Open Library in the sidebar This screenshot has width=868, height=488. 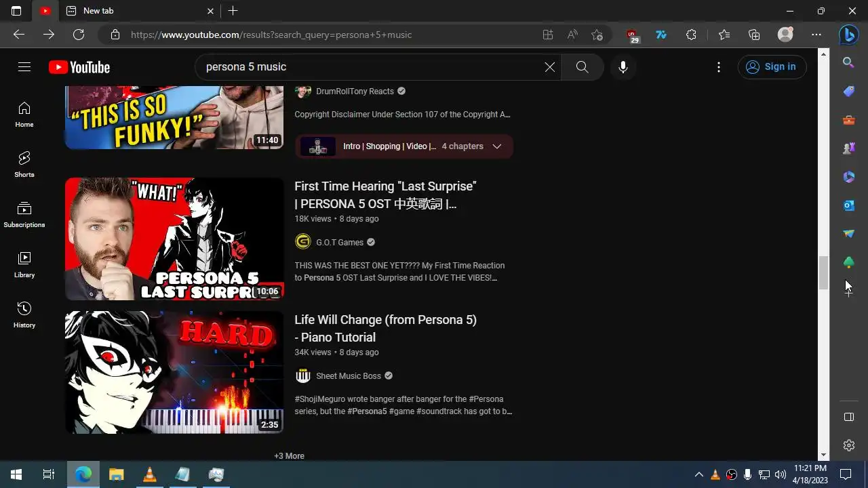pos(24,265)
